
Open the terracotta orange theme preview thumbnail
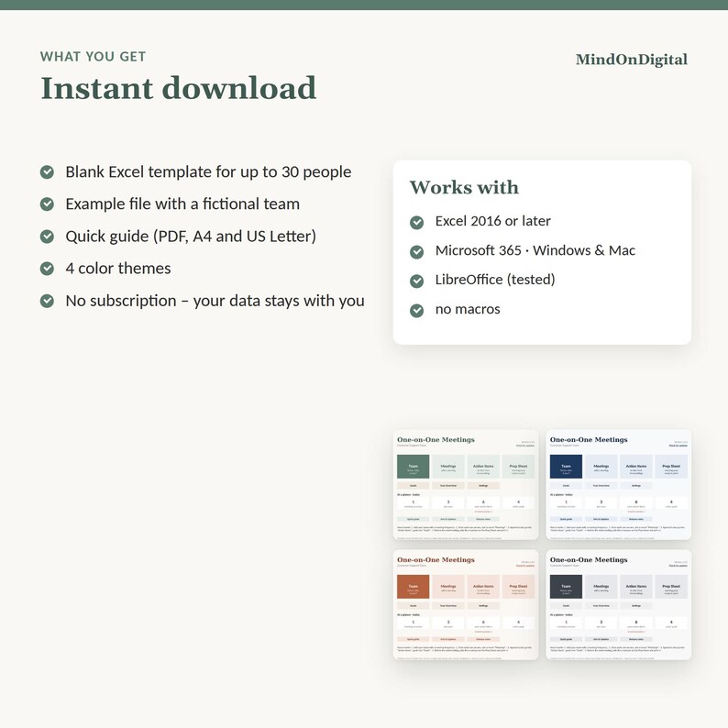pos(466,605)
